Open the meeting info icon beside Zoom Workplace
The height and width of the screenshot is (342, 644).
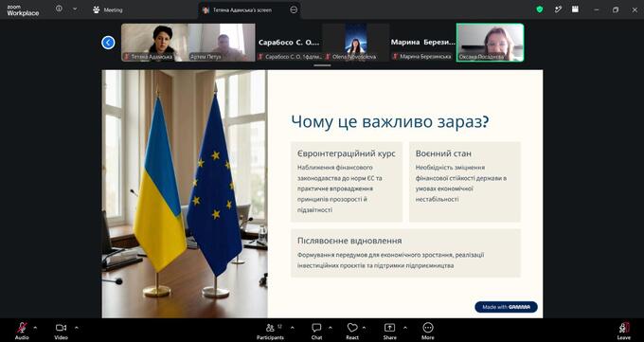click(x=59, y=9)
